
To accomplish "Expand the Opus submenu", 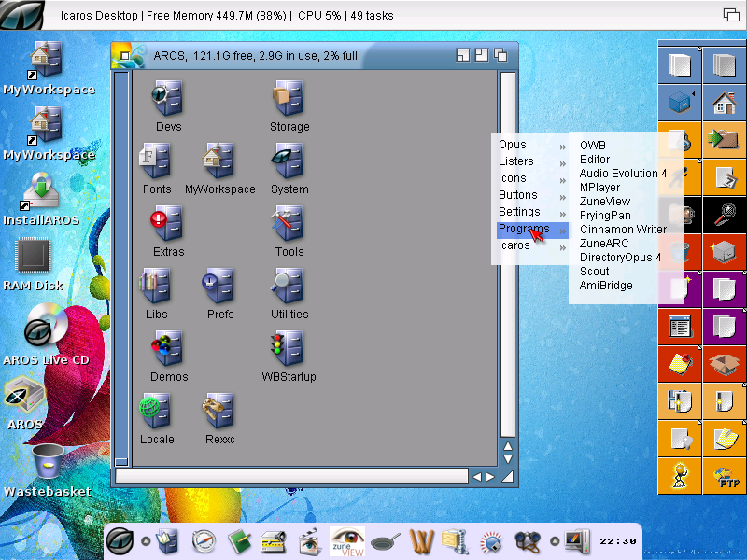I will pyautogui.click(x=530, y=145).
